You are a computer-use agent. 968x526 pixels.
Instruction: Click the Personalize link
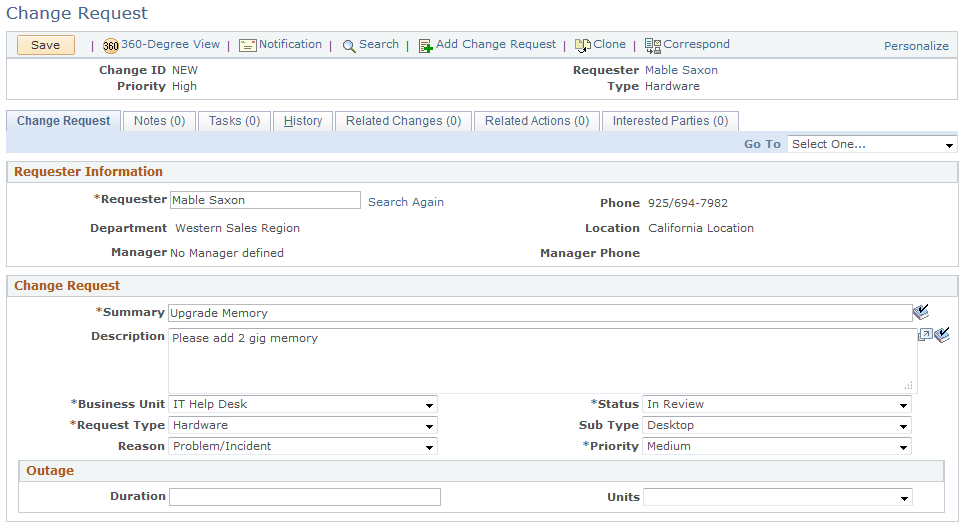(916, 46)
